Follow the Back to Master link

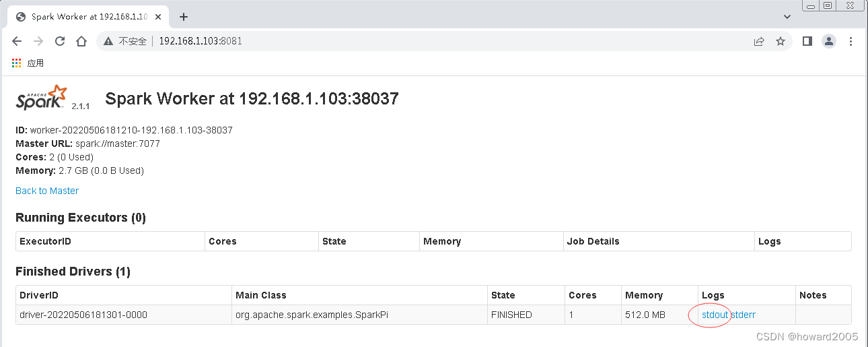point(47,191)
